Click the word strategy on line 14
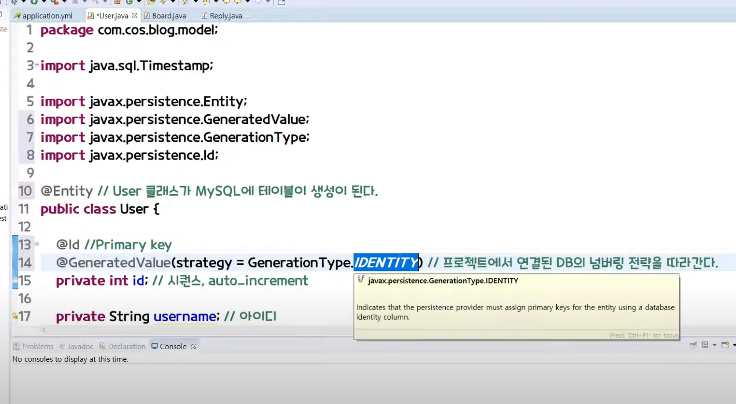736x404 pixels. (x=204, y=262)
